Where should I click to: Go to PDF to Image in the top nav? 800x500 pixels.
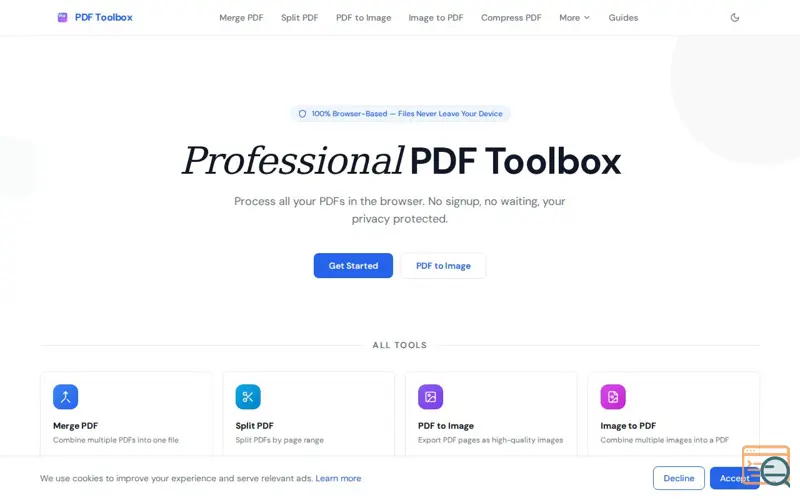click(363, 17)
